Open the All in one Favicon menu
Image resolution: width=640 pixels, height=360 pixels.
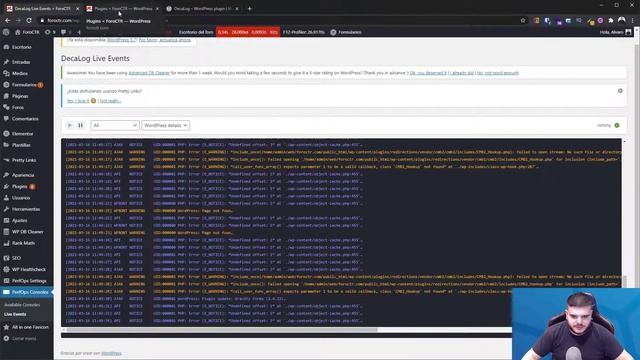(x=30, y=327)
